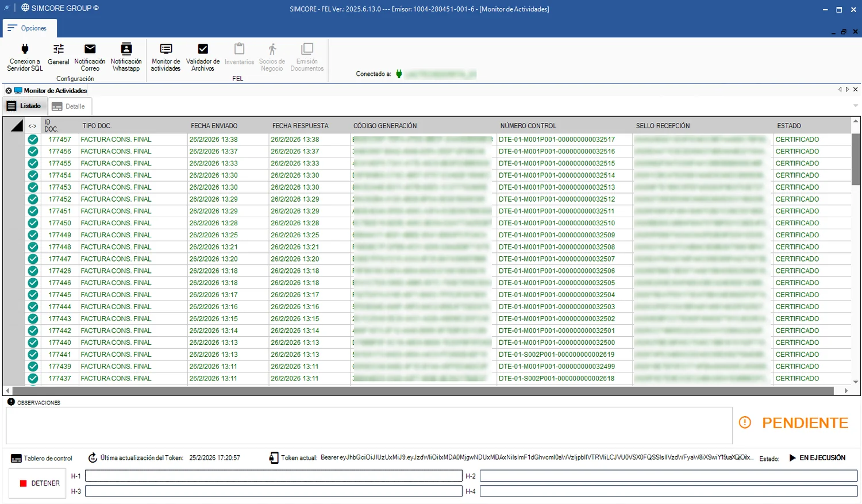This screenshot has width=862, height=504.
Task: Open Validador de Archivos tool
Action: pos(203,56)
